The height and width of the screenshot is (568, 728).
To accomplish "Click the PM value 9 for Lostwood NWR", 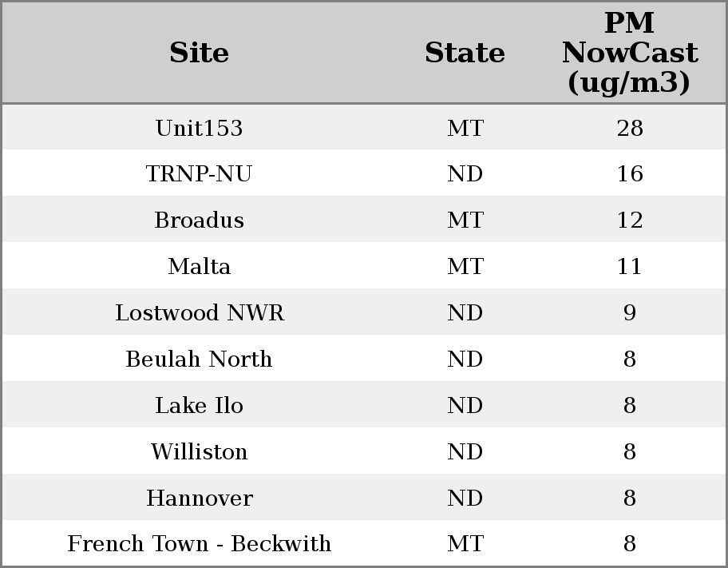I will (x=629, y=313).
